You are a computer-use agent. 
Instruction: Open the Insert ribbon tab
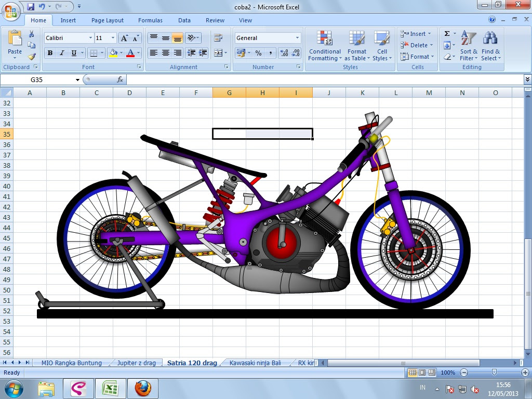click(x=68, y=20)
